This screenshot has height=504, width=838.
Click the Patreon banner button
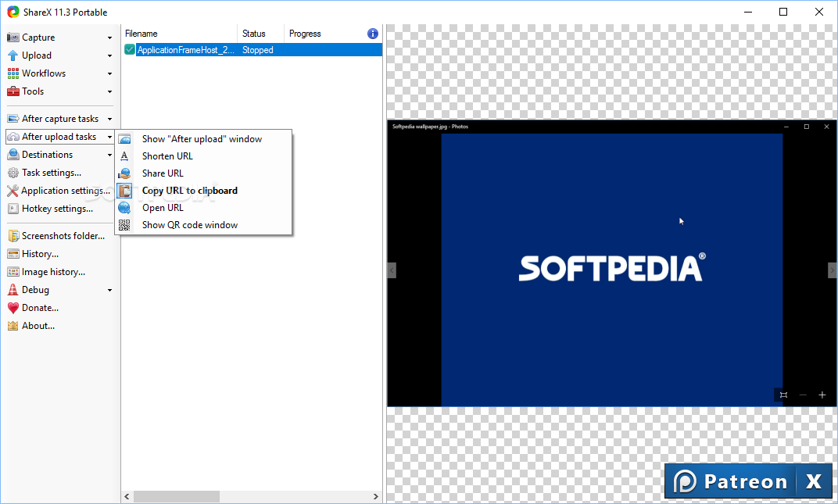[x=730, y=481]
